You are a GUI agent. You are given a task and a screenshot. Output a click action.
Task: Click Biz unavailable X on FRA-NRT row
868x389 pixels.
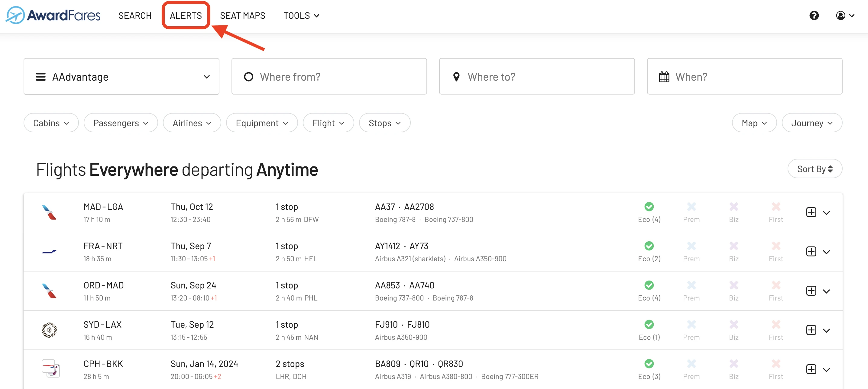pos(734,246)
